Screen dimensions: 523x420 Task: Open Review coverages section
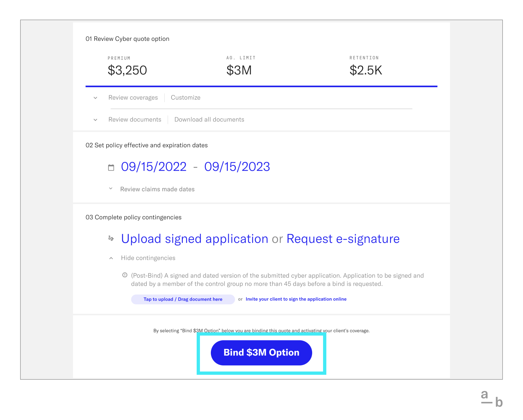pos(133,98)
